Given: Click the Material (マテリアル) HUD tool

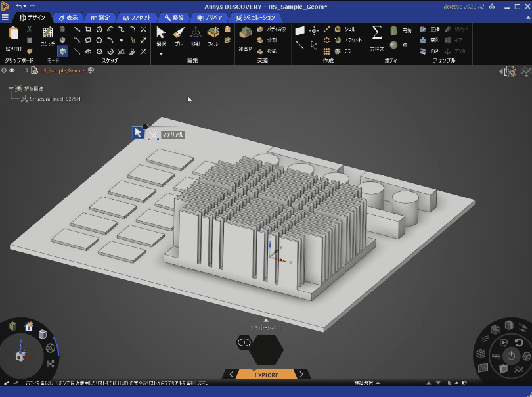Looking at the screenshot, I should 166,135.
